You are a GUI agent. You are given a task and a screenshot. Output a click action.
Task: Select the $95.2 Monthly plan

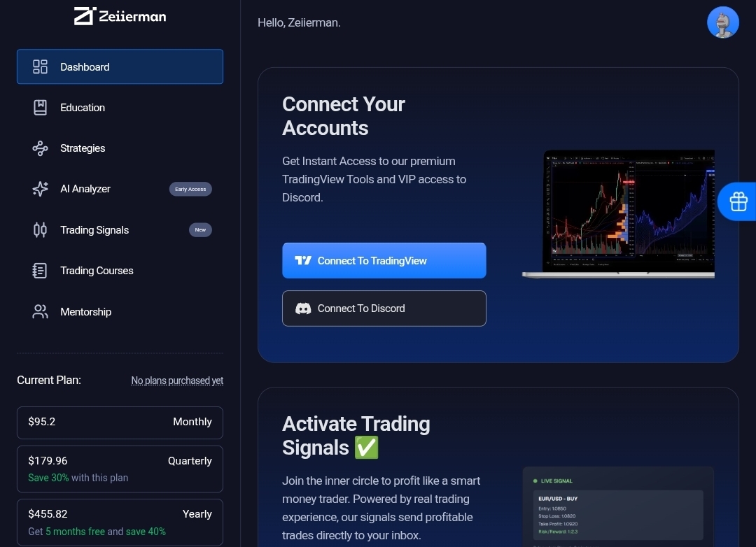click(x=120, y=422)
